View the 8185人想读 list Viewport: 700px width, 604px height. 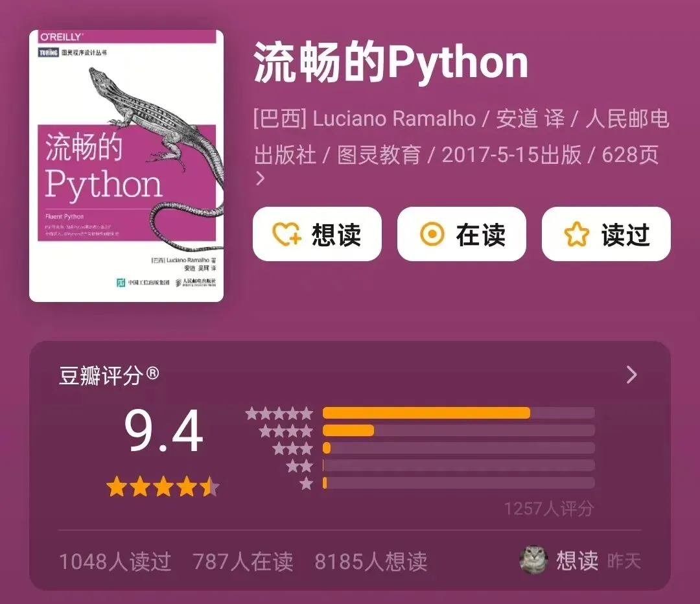(371, 561)
